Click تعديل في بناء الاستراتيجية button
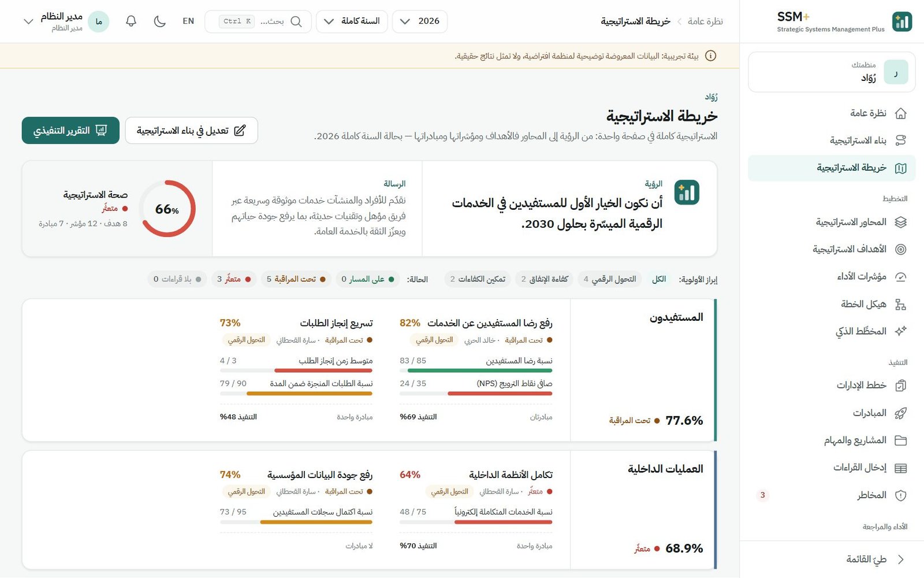This screenshot has height=578, width=924. 191,131
